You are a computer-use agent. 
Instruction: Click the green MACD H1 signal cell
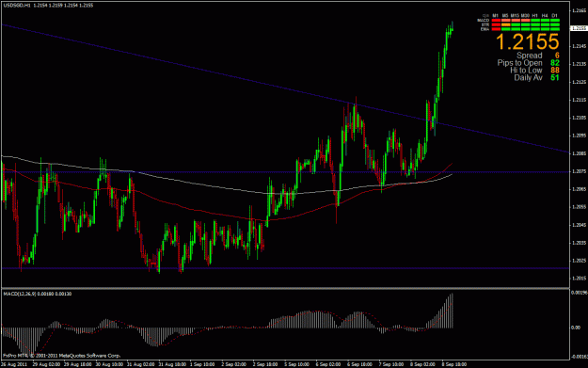[535, 21]
